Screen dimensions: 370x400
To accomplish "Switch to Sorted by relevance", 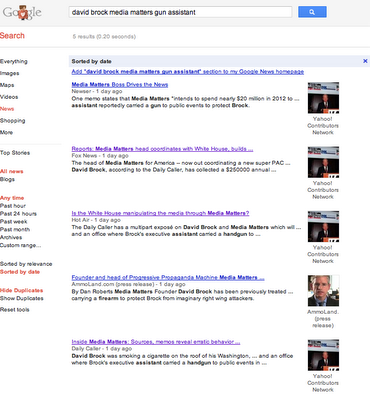I will (26, 264).
